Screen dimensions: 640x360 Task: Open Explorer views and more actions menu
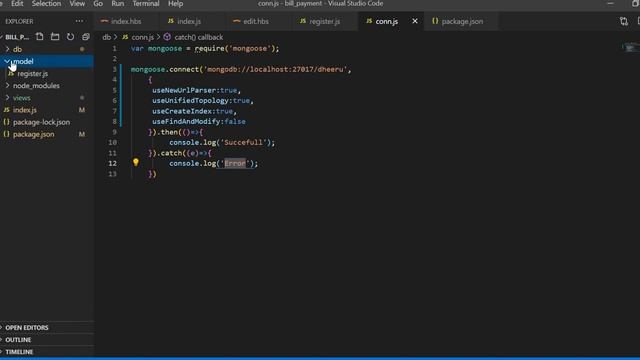[79, 21]
